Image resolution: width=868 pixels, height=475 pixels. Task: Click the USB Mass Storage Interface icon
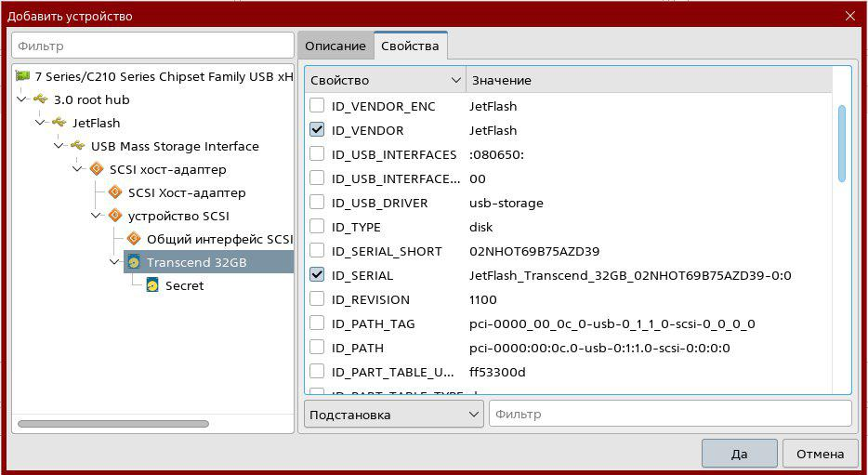[x=78, y=146]
